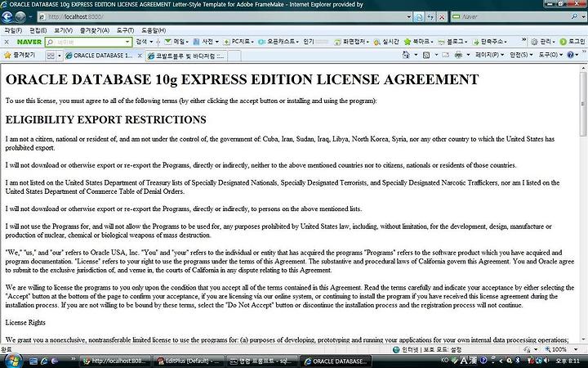Switch to the http://localhost:808 taskbar window
The width and height of the screenshot is (588, 368).
[117, 361]
